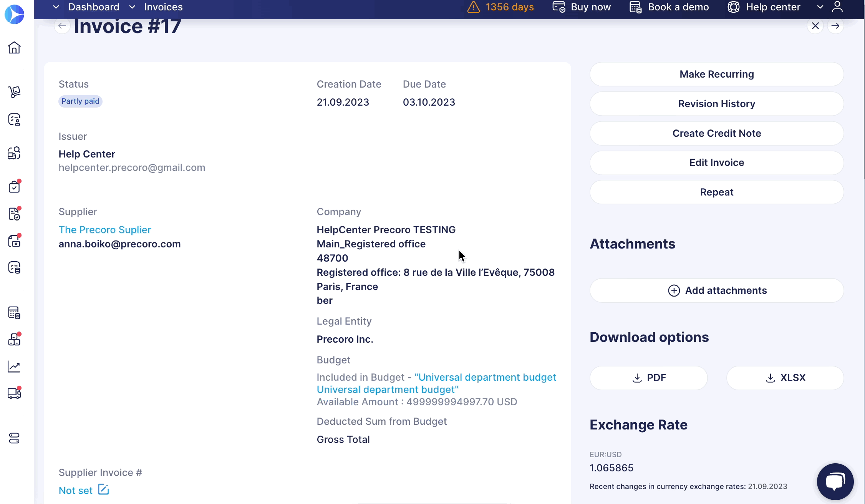The height and width of the screenshot is (504, 865).
Task: Click Add attachments button
Action: (x=717, y=290)
